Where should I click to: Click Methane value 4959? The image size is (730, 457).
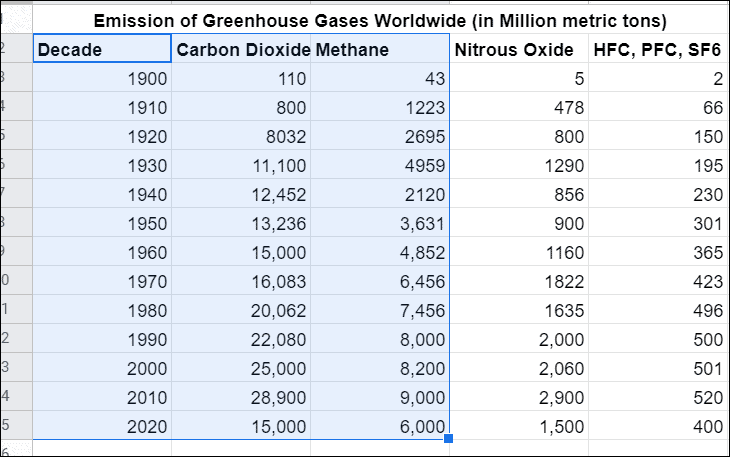(x=380, y=164)
